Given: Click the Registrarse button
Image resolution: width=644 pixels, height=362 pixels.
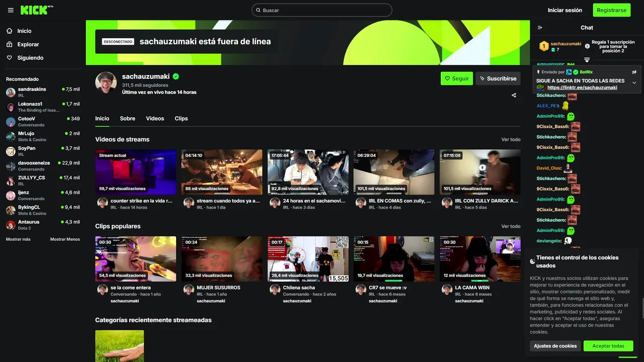Looking at the screenshot, I should tap(611, 10).
